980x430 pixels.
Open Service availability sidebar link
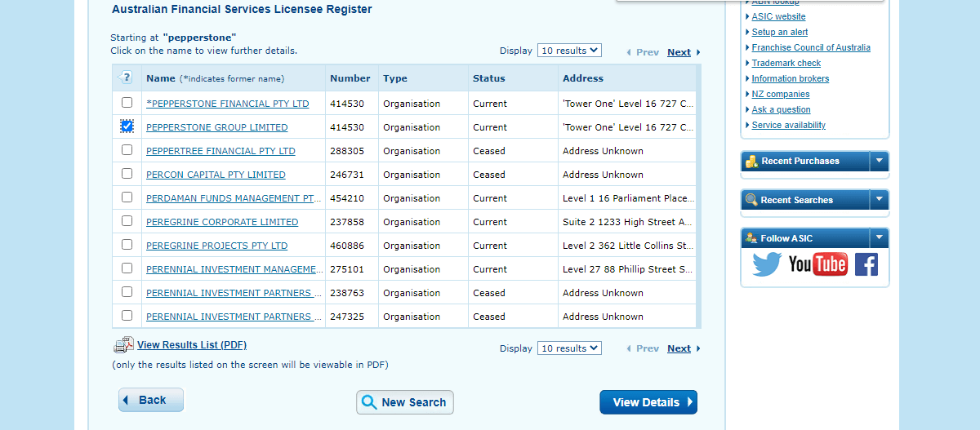pos(789,125)
